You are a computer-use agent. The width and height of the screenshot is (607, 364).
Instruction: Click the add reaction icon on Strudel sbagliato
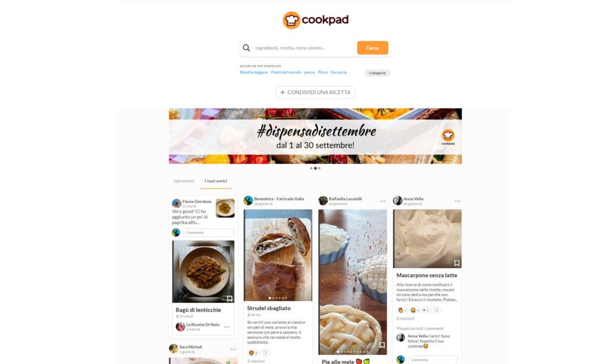pyautogui.click(x=265, y=353)
